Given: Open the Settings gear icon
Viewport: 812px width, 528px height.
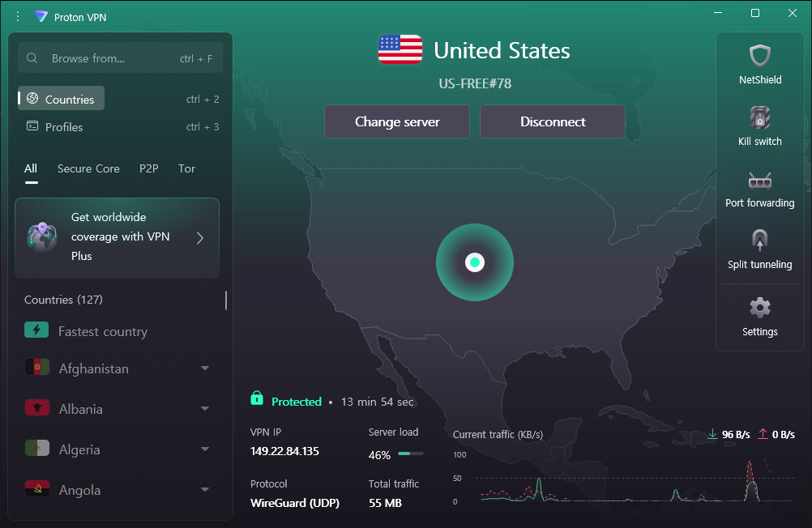Looking at the screenshot, I should click(x=759, y=308).
